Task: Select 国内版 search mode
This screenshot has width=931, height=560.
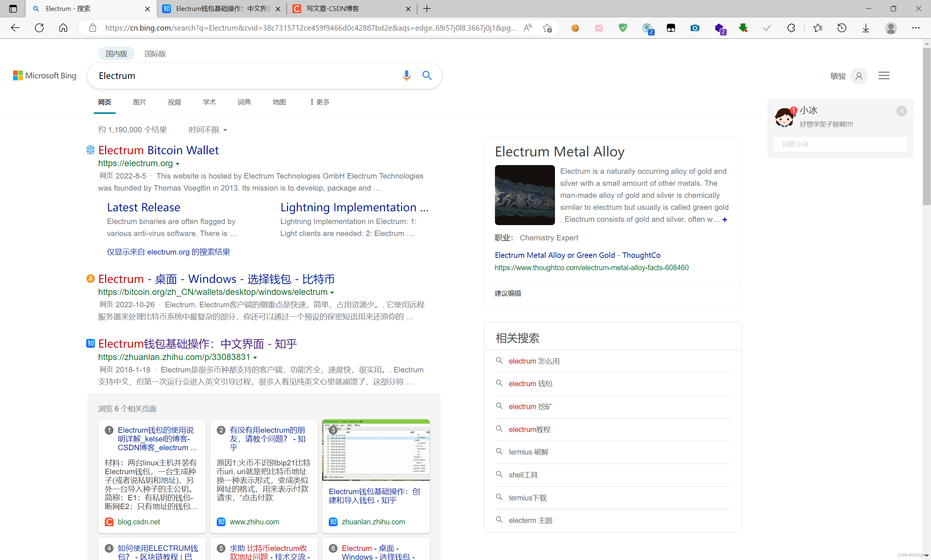Action: pos(116,53)
